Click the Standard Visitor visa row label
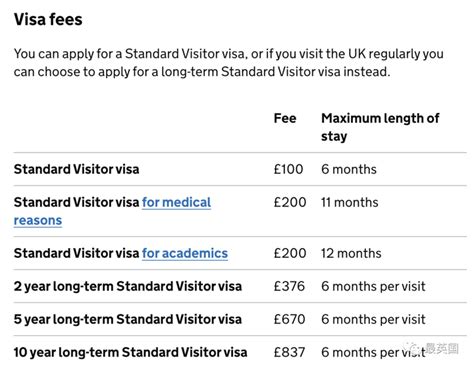 click(x=76, y=169)
